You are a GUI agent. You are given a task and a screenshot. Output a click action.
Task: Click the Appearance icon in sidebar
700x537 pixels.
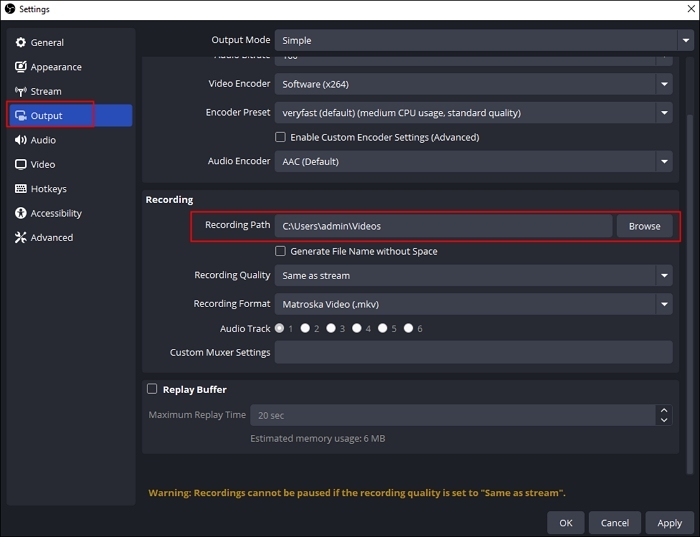click(21, 67)
